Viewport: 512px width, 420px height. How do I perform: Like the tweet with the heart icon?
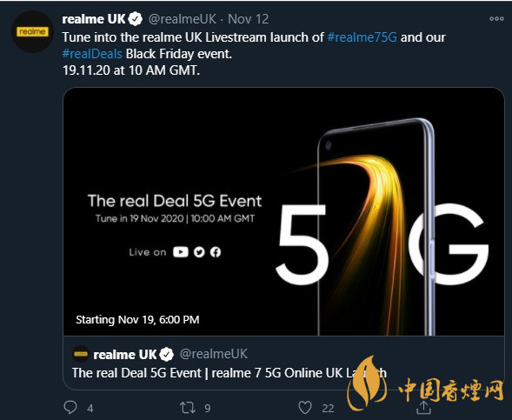click(x=305, y=408)
